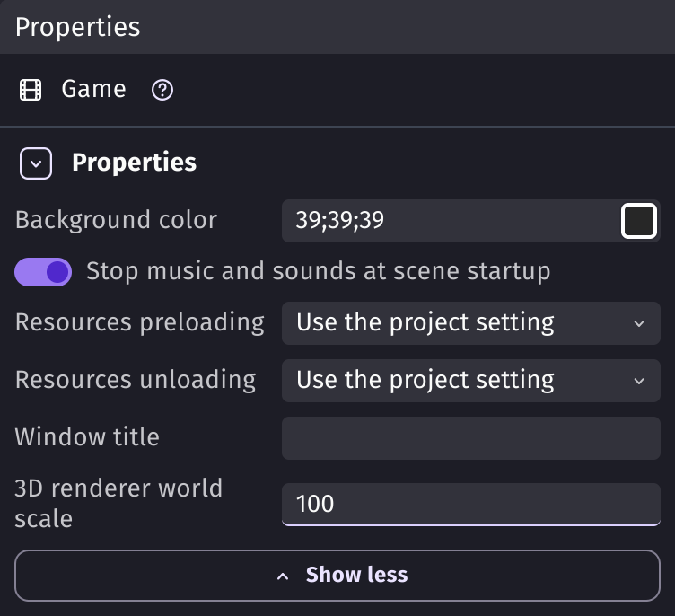Click the Background color label
This screenshot has width=675, height=616.
tap(116, 220)
